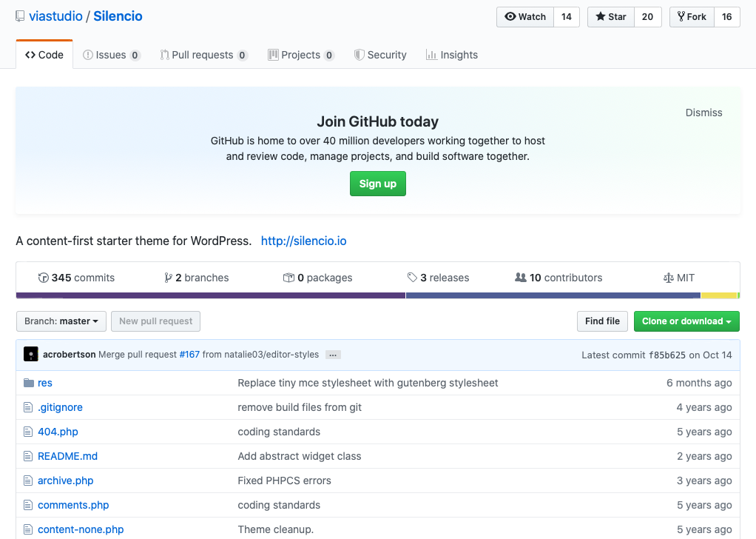The width and height of the screenshot is (756, 539).
Task: Open the Branch: master dropdown
Action: [x=61, y=321]
